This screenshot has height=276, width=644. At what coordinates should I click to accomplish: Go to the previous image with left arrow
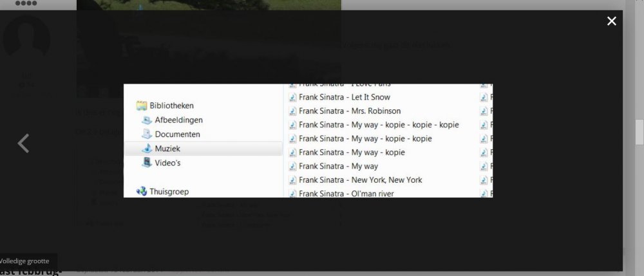24,143
